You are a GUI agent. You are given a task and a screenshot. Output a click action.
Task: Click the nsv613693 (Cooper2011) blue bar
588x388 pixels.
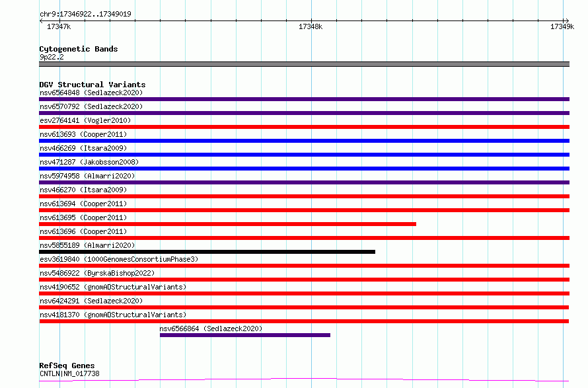point(304,141)
